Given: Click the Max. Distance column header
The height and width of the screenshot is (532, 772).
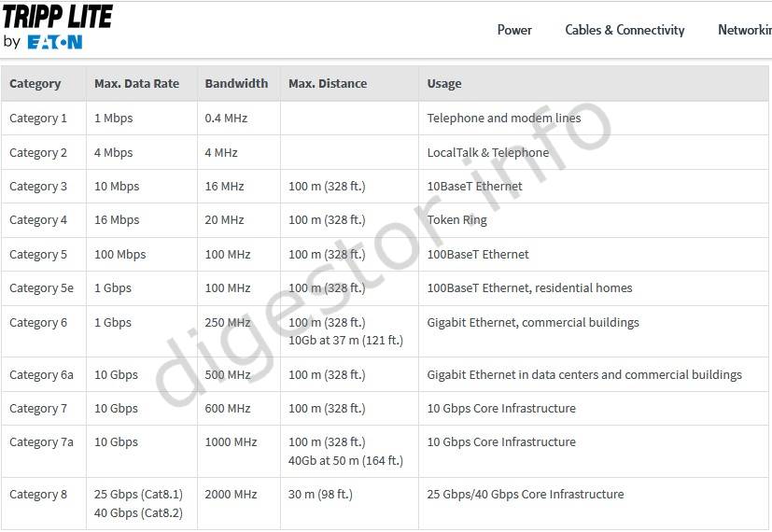Looking at the screenshot, I should pos(328,84).
